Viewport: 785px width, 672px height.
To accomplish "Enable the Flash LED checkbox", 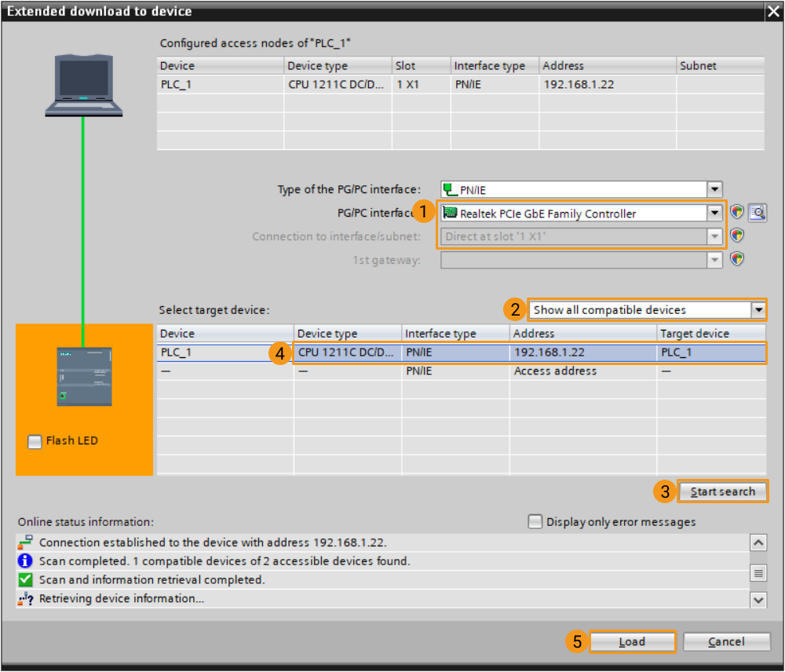I will 35,441.
